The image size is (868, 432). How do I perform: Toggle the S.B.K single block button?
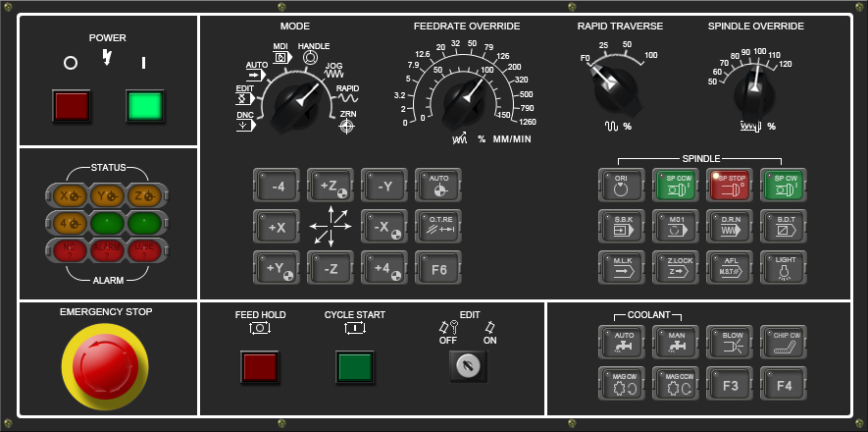pos(621,225)
